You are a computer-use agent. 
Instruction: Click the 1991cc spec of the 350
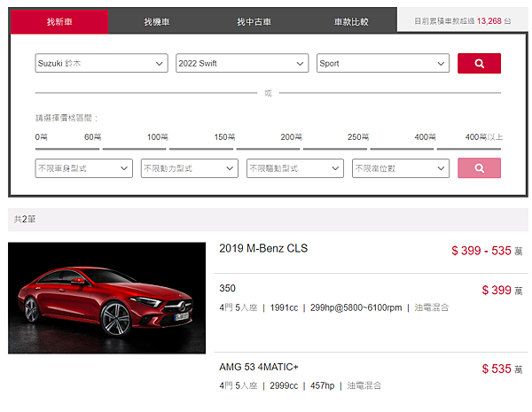pos(284,308)
